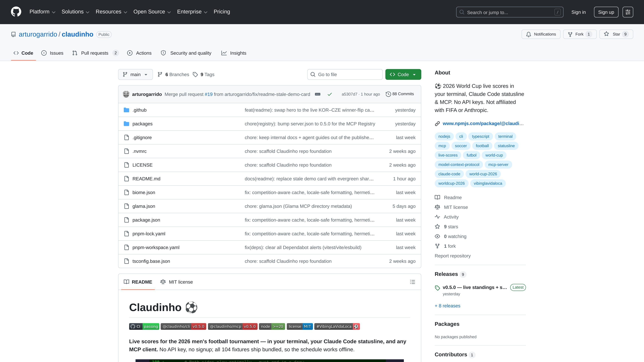Open the 88 Commits history link

click(400, 94)
